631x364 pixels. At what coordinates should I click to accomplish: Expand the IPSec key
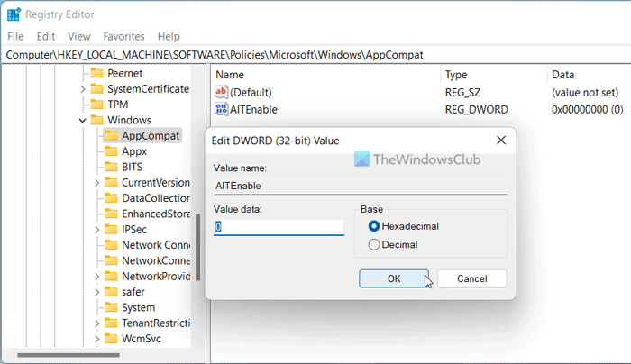(97, 230)
